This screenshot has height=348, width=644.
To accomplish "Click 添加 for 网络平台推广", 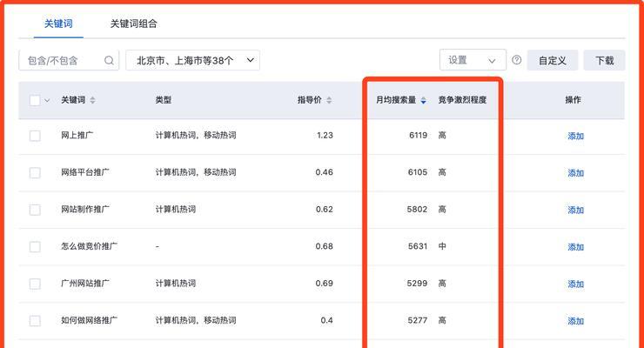I will (575, 173).
